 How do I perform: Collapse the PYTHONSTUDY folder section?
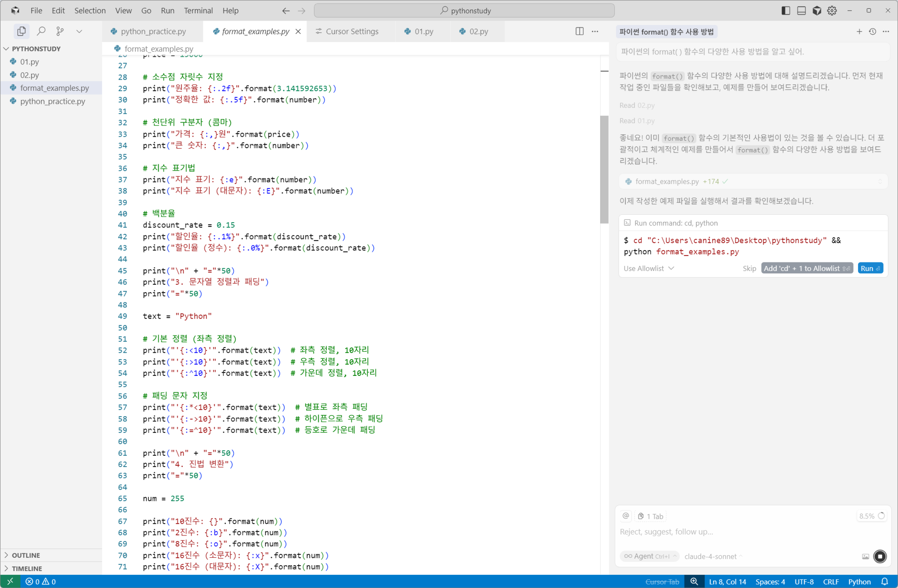[x=52, y=49]
